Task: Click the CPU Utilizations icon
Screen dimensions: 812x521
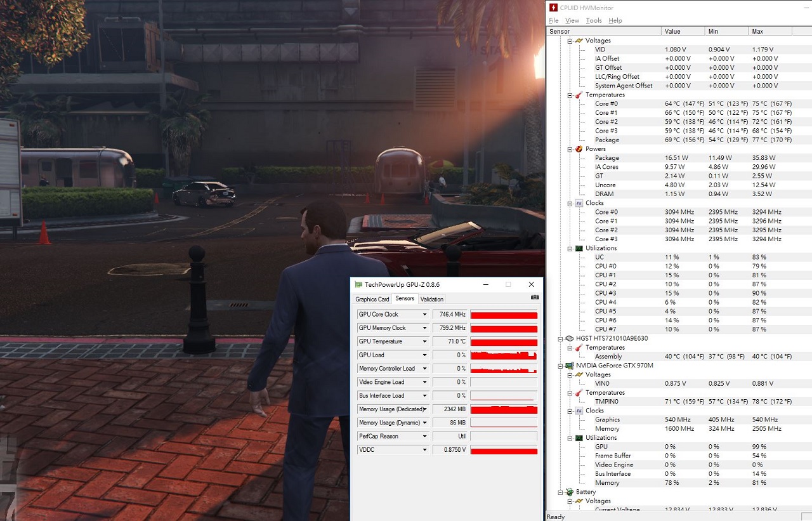Action: 579,248
